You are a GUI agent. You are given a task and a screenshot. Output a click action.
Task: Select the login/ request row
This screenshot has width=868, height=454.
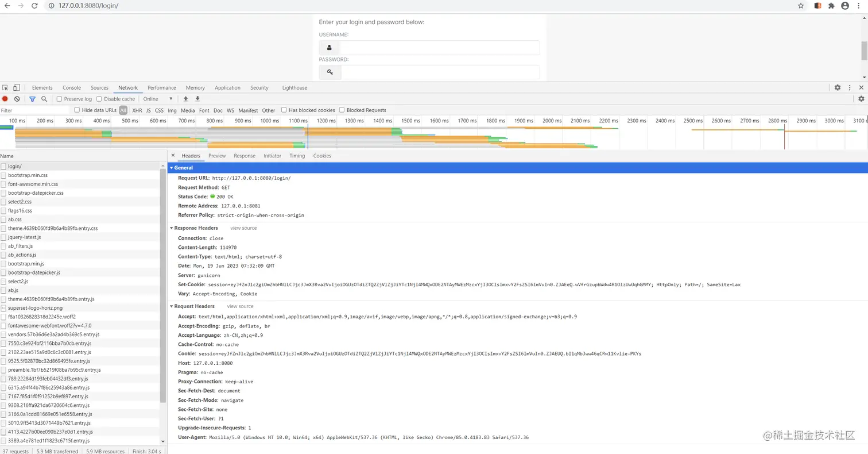coord(80,166)
